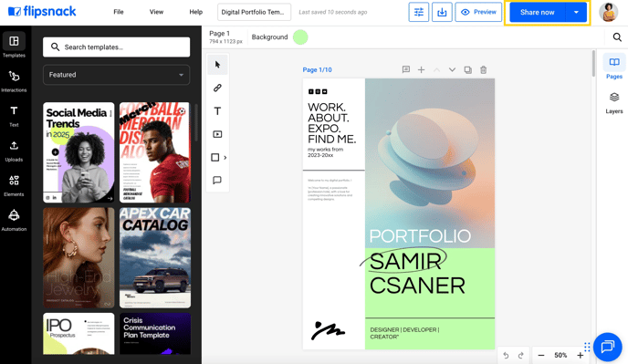This screenshot has height=364, width=628.
Task: Open the Templates panel in sidebar
Action: click(x=14, y=46)
